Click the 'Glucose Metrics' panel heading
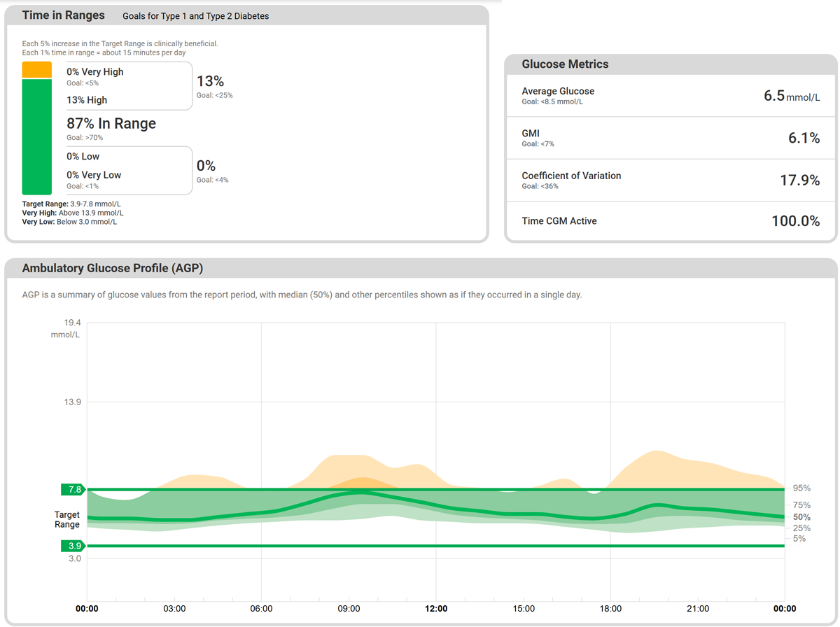The width and height of the screenshot is (840, 627). [x=565, y=64]
